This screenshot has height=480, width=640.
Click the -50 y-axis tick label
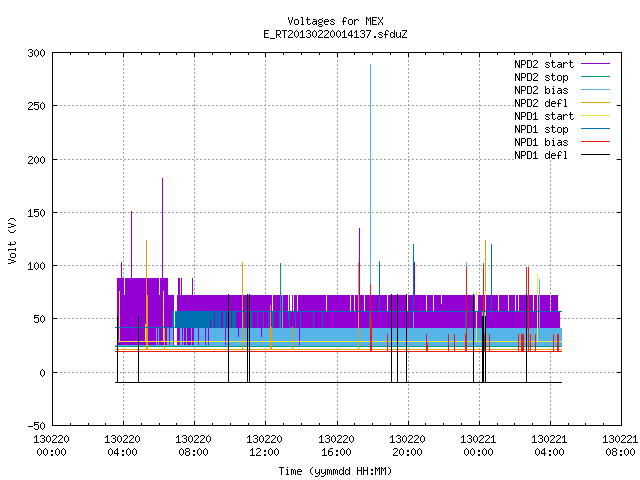click(x=36, y=426)
